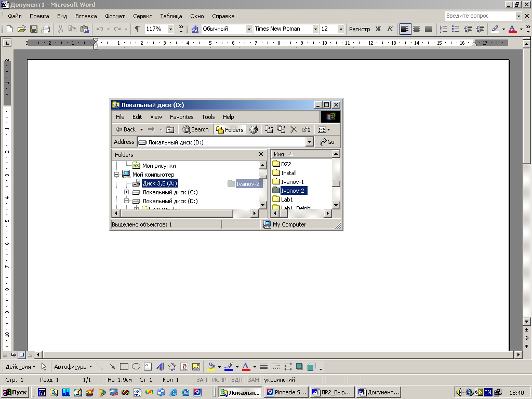532x399 pixels.
Task: Click Back button in Explorer window
Action: point(126,129)
